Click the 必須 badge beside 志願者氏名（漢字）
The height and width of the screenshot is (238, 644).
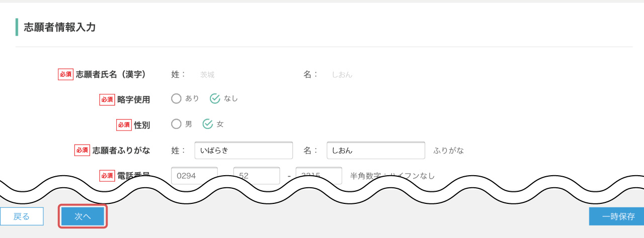[66, 74]
